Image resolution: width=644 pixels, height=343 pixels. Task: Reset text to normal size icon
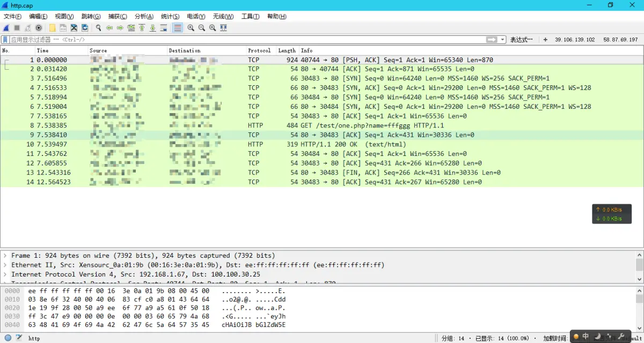pos(213,28)
